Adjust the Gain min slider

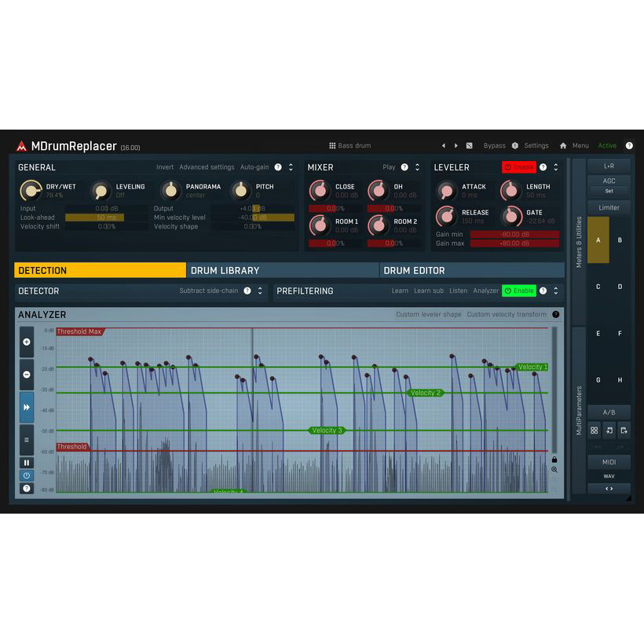tap(514, 234)
